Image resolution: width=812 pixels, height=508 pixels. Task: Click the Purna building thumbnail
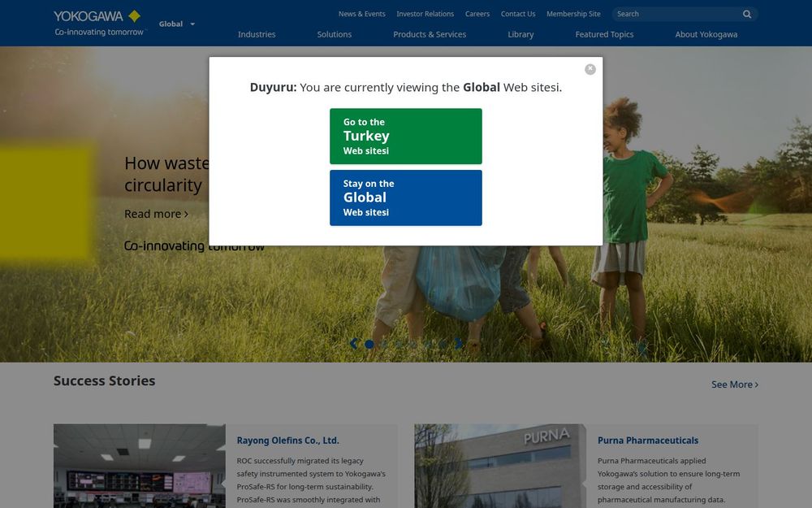(x=499, y=466)
